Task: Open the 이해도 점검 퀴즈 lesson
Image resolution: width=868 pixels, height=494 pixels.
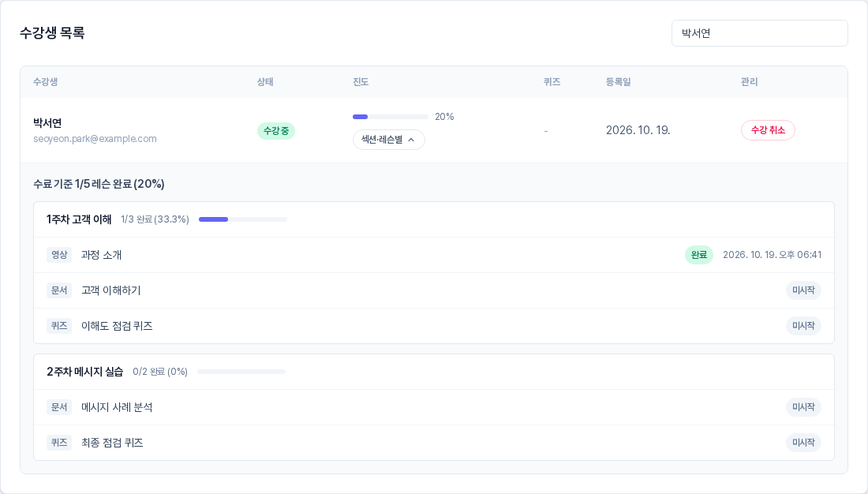Action: point(434,326)
